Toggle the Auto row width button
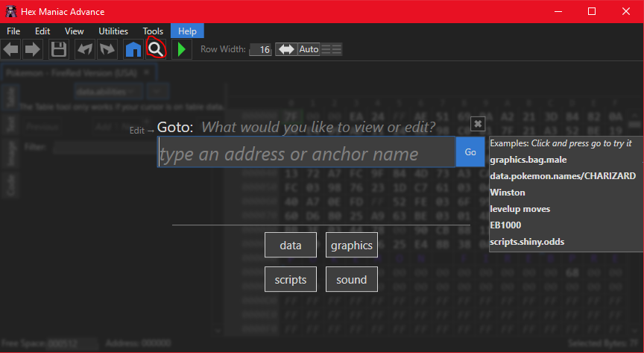The height and width of the screenshot is (353, 644). (x=309, y=49)
